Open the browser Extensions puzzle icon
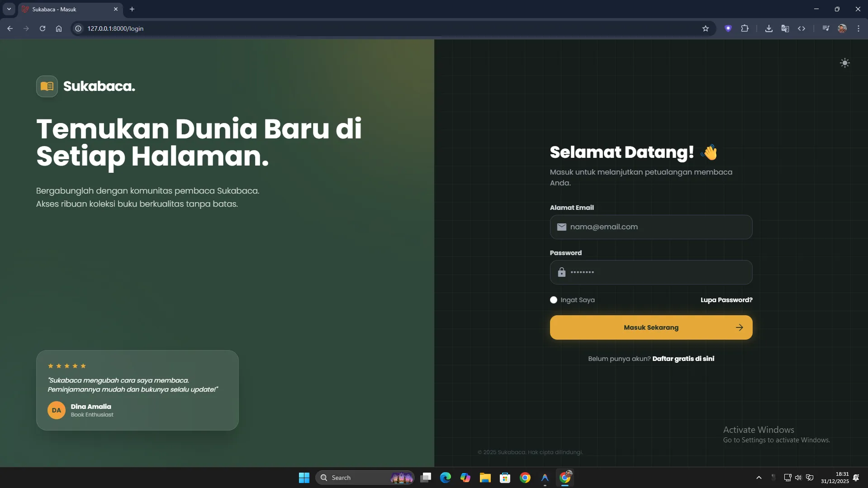 (745, 28)
